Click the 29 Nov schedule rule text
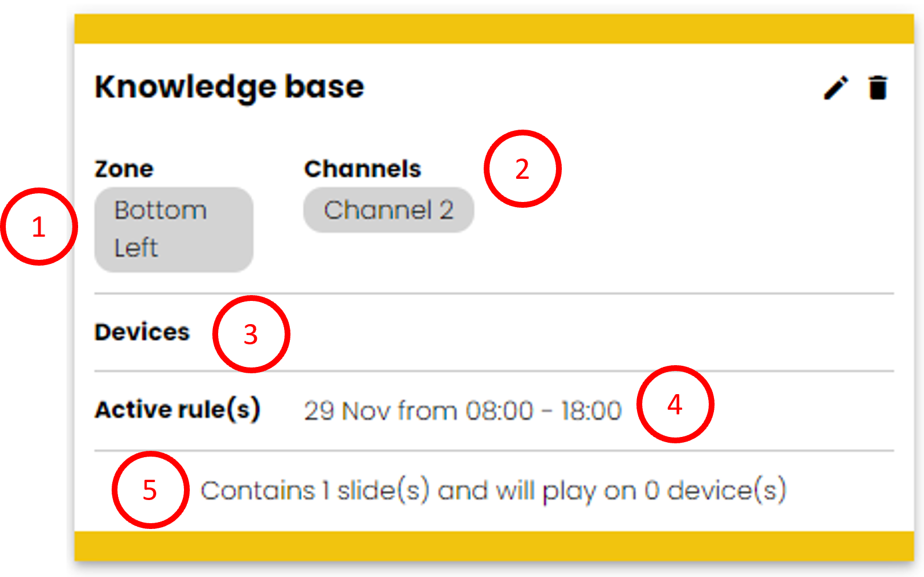 [x=463, y=411]
